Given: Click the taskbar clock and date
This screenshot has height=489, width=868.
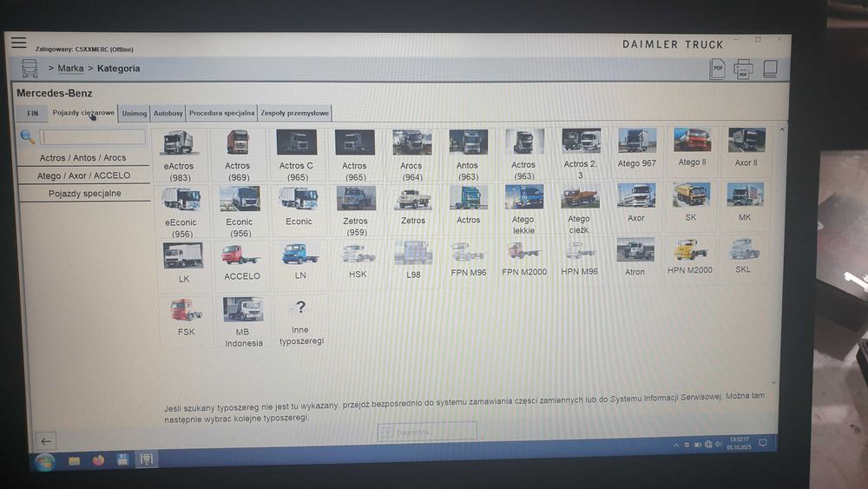Looking at the screenshot, I should [739, 444].
